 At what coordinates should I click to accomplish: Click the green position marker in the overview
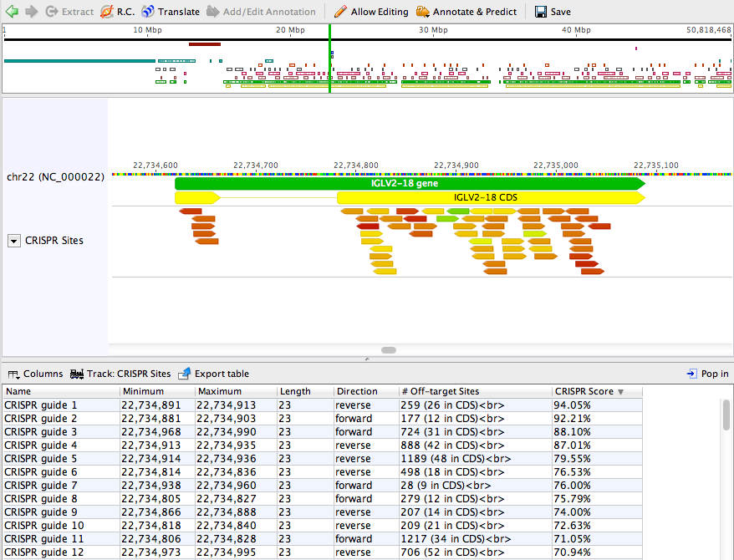pyautogui.click(x=330, y=59)
